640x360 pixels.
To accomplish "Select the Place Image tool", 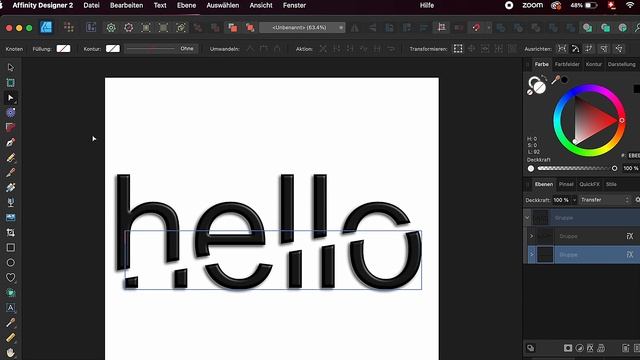I will (x=11, y=218).
